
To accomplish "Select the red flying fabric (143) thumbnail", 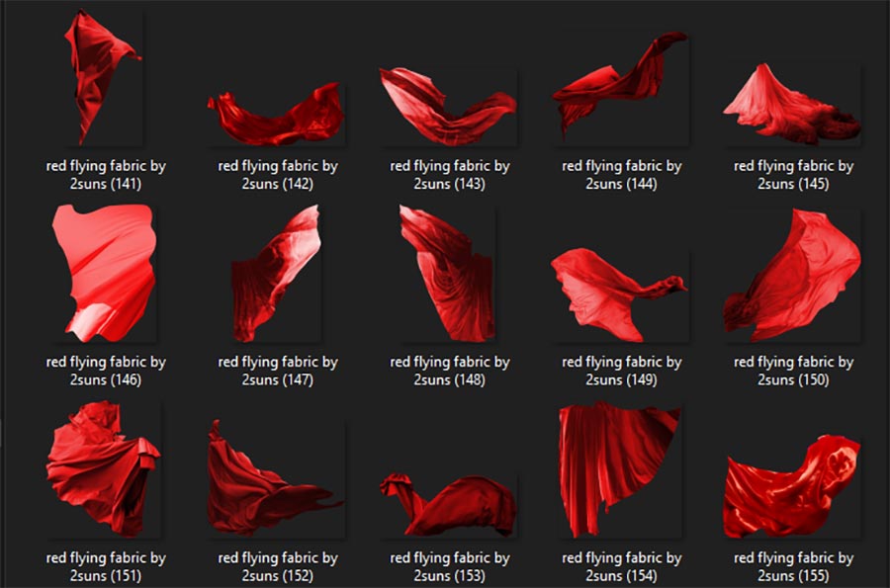I will [448, 107].
